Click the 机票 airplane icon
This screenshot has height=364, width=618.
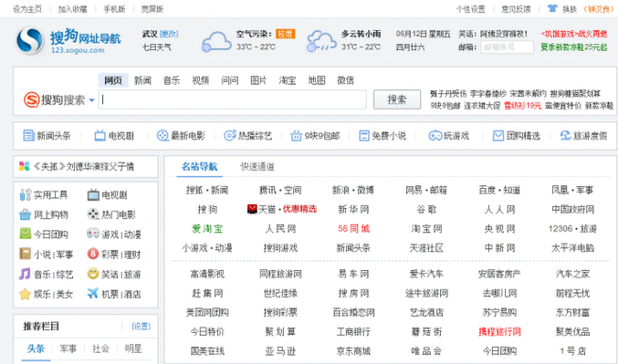[x=93, y=294]
